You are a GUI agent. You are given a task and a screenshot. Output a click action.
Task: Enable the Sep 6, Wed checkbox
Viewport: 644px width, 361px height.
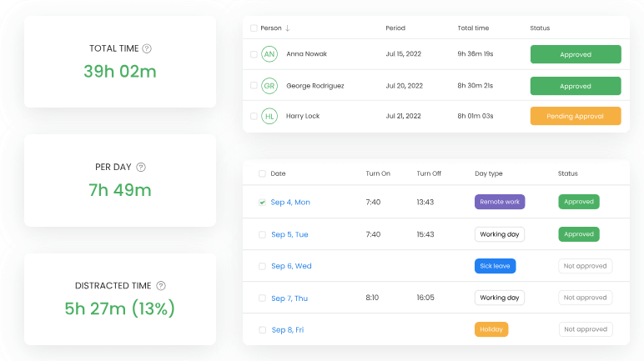click(262, 266)
